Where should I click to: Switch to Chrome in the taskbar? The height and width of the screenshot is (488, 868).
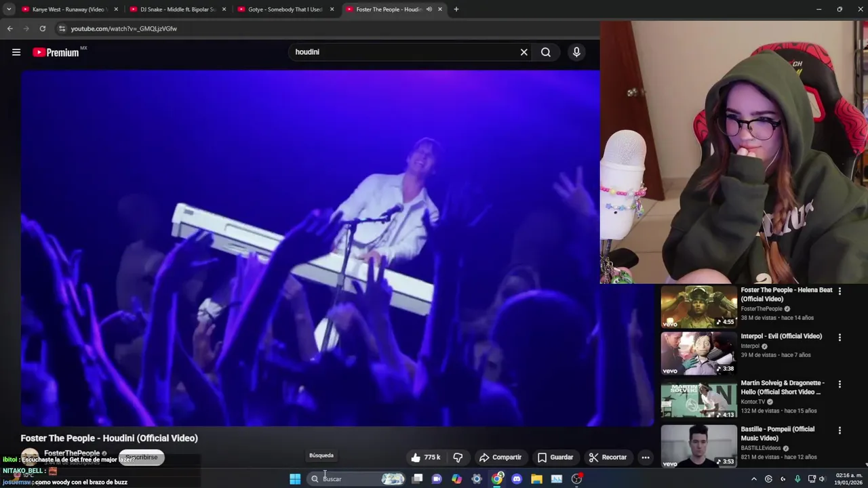tap(497, 479)
